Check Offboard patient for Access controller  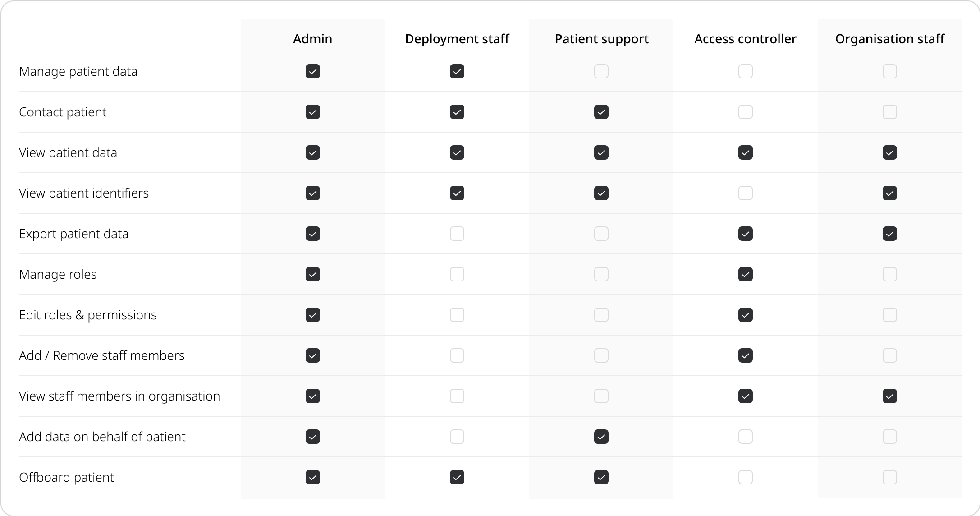pos(746,477)
